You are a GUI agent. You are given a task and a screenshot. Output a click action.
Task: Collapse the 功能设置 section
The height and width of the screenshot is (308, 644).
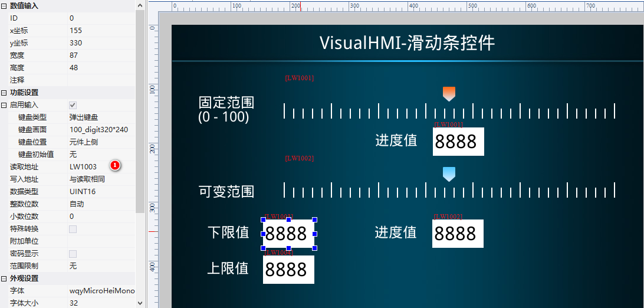tap(4, 93)
